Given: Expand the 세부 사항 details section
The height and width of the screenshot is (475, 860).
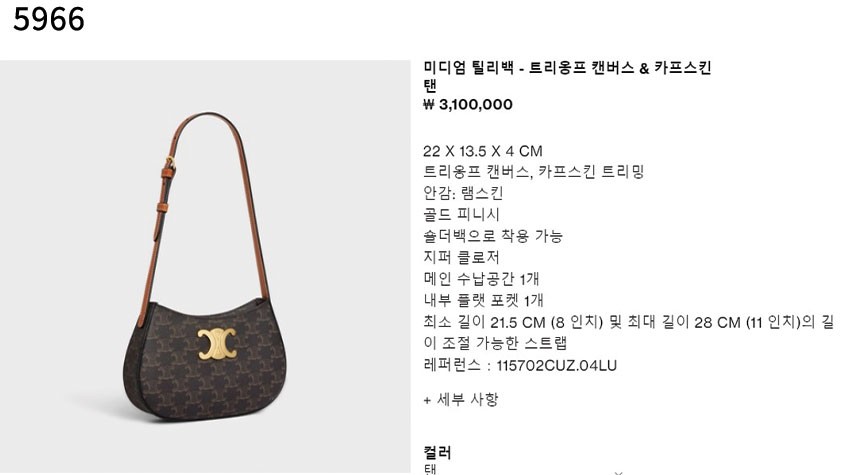Looking at the screenshot, I should [x=461, y=399].
